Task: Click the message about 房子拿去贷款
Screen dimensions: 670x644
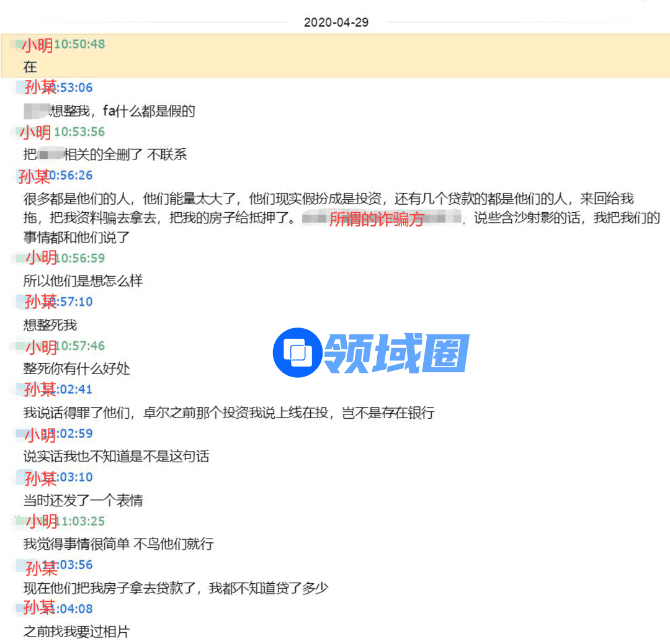Action: click(x=175, y=588)
